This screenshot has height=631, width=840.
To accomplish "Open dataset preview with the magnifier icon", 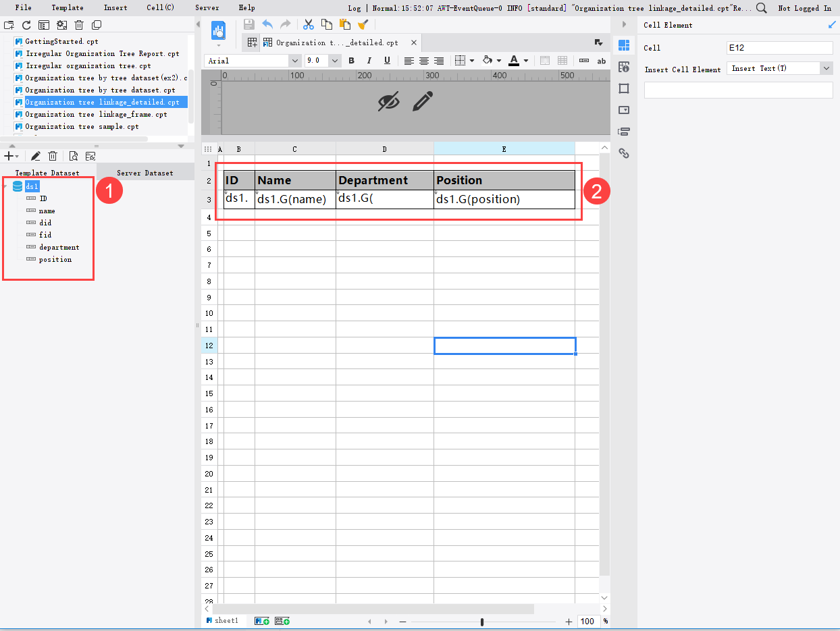I will point(74,156).
